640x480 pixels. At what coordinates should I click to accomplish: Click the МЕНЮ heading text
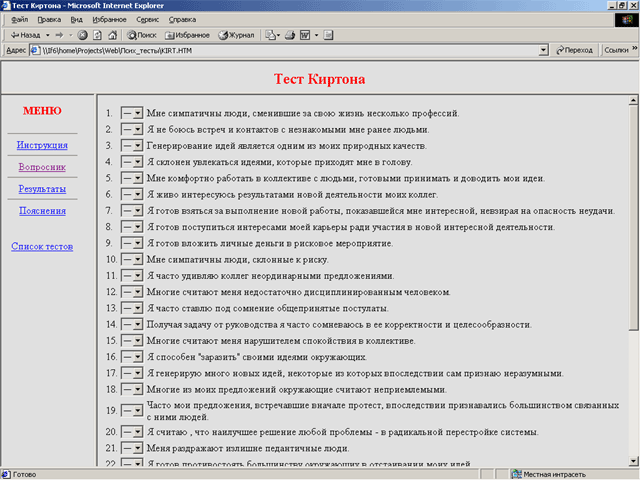(x=42, y=111)
